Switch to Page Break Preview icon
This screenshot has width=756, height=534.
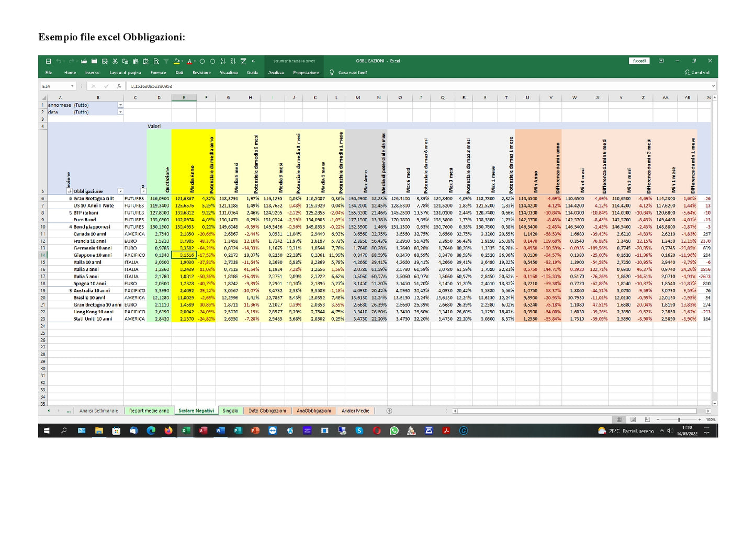(647, 419)
